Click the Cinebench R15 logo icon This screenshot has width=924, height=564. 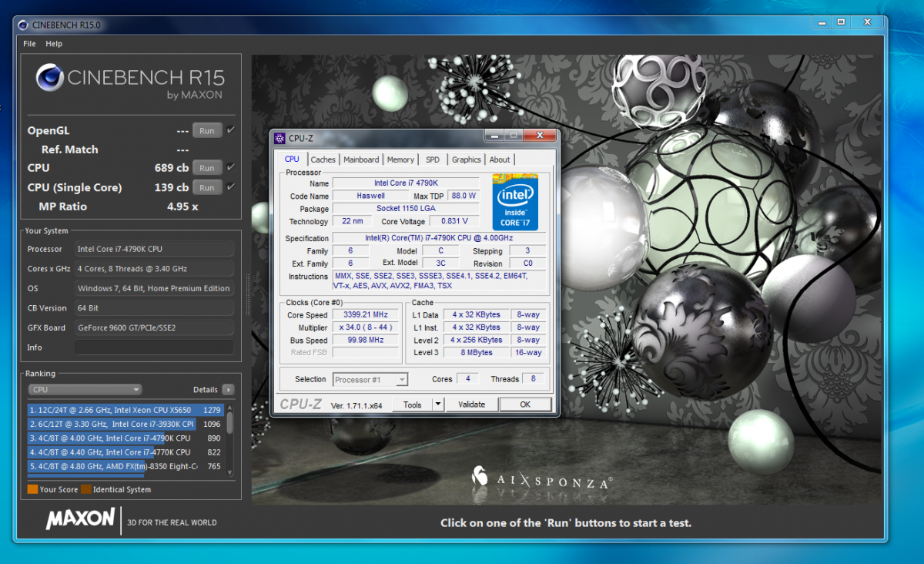pos(50,77)
